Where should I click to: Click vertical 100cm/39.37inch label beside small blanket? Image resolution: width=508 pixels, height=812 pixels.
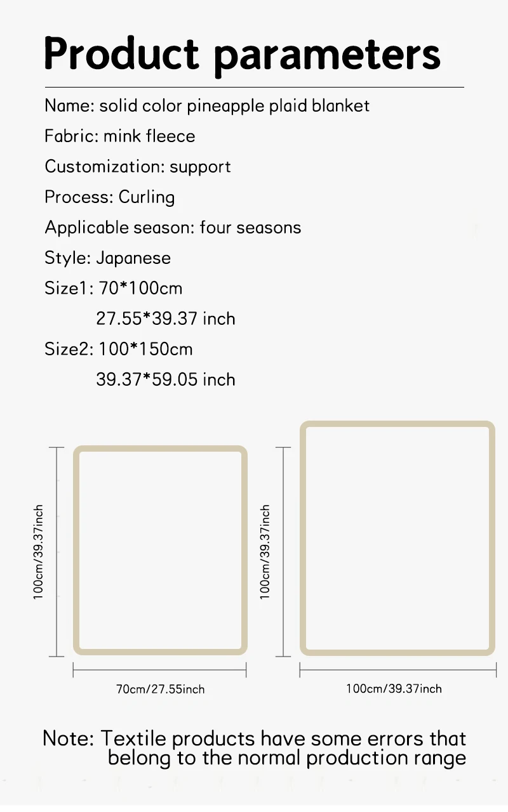point(39,552)
